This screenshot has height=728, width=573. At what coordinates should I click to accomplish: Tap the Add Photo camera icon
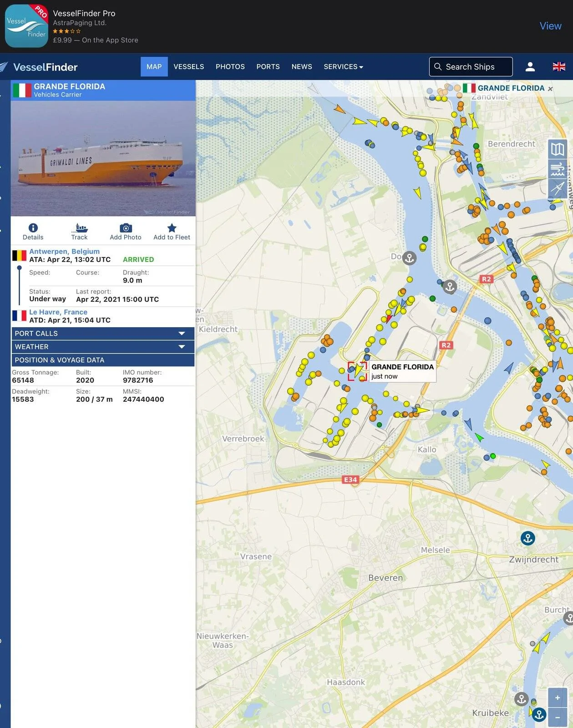point(126,228)
